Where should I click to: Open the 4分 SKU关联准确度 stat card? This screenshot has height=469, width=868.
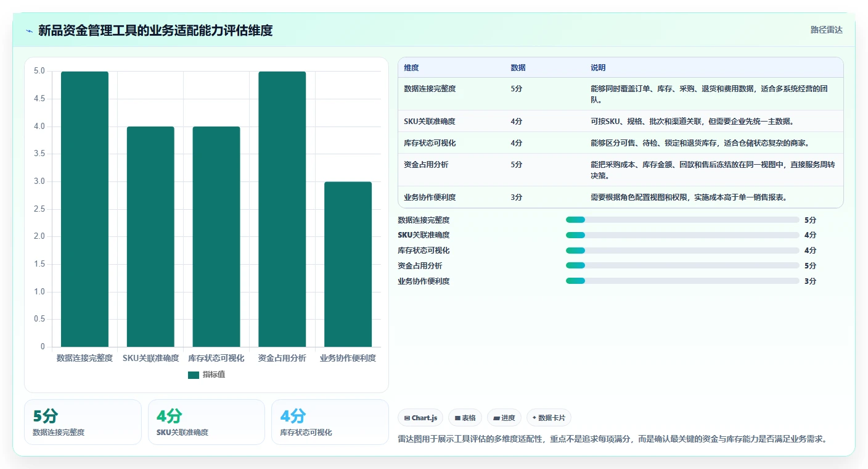[x=207, y=422]
